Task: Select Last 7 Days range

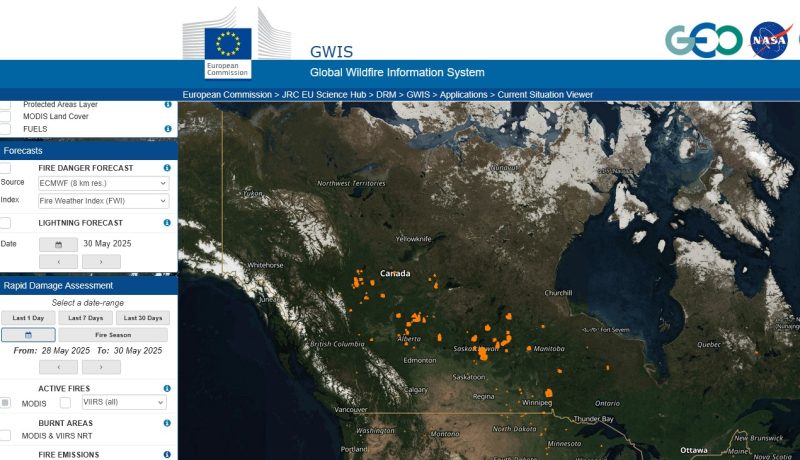Action: tap(86, 318)
